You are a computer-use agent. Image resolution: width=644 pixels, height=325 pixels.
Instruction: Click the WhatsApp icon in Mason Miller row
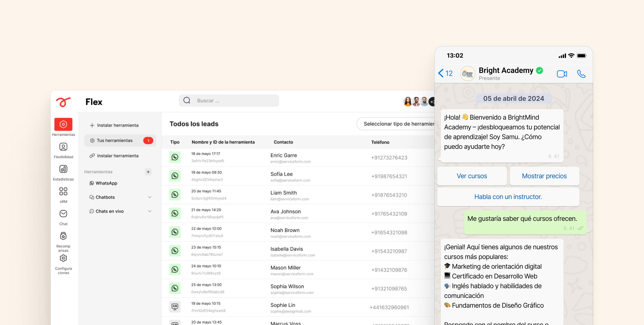click(175, 269)
